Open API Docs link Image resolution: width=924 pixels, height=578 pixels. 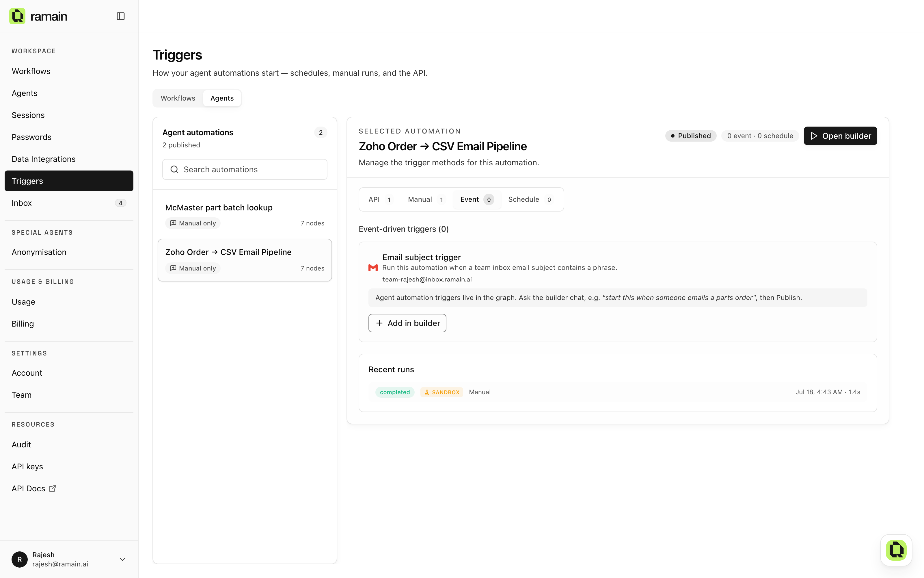(x=69, y=488)
